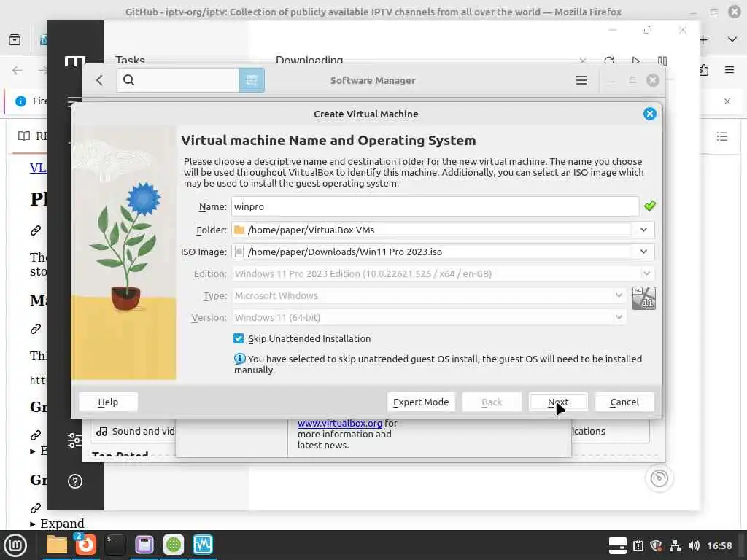Image resolution: width=747 pixels, height=560 pixels.
Task: Go back in Firefox
Action: click(x=18, y=71)
